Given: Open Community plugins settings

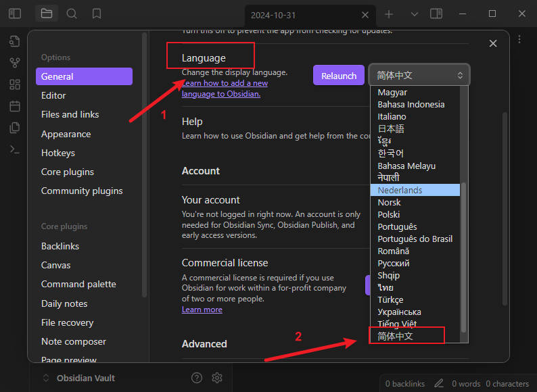Looking at the screenshot, I should click(x=84, y=191).
